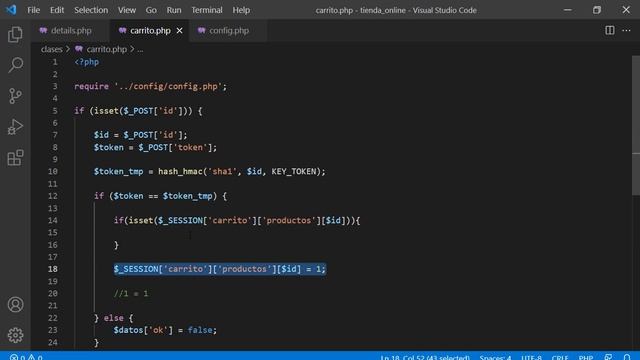Image resolution: width=640 pixels, height=360 pixels.
Task: Open the editor More Actions menu
Action: 626,30
